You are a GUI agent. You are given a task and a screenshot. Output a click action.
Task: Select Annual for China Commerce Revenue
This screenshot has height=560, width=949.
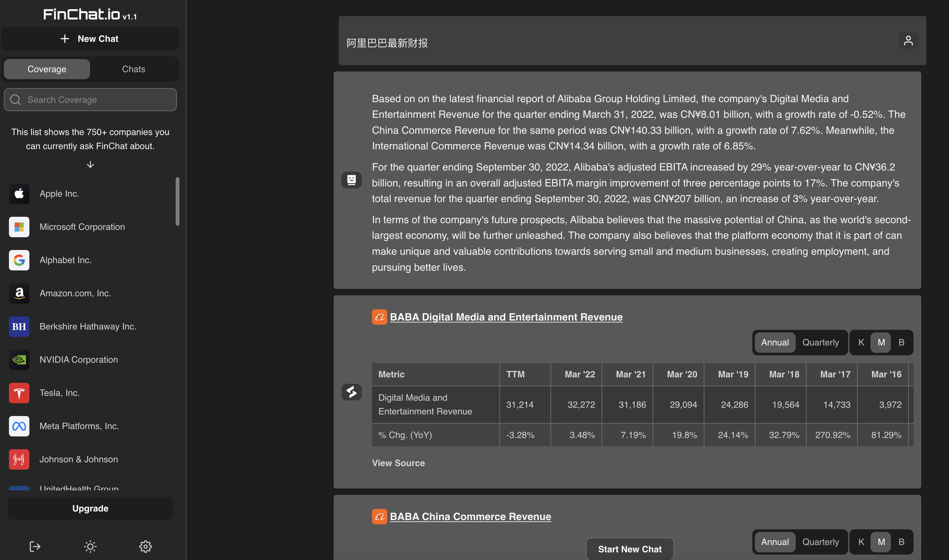point(775,542)
